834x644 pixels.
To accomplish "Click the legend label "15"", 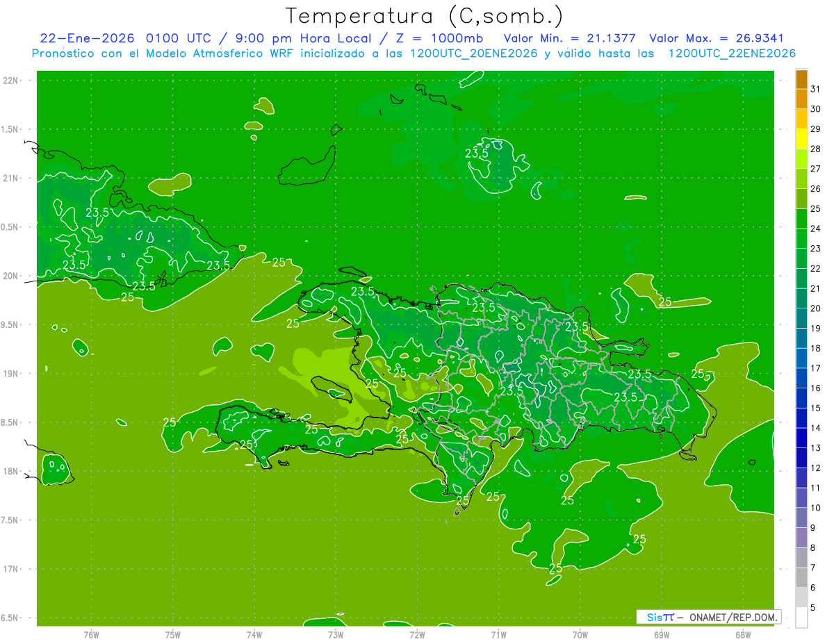I will pyautogui.click(x=816, y=408).
